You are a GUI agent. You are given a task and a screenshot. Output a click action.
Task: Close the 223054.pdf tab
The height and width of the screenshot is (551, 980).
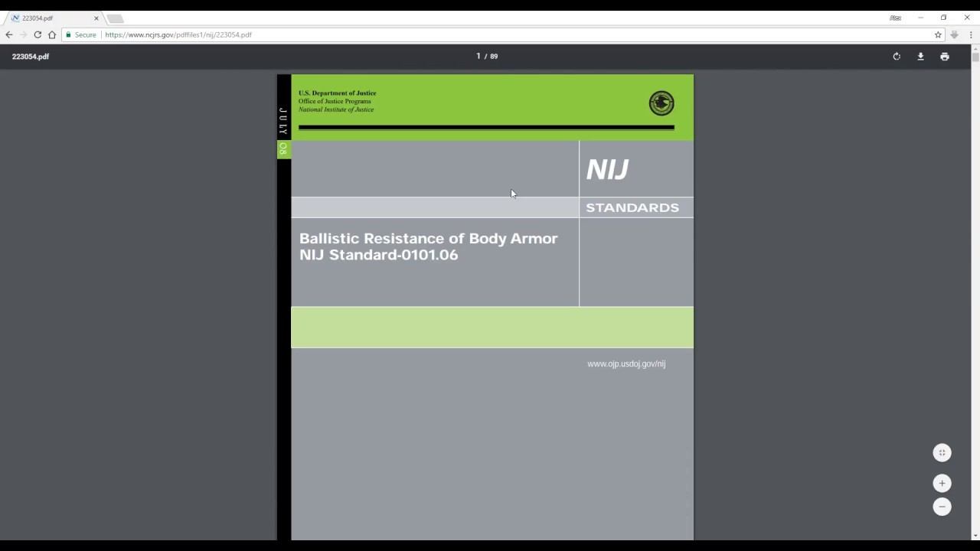point(96,18)
